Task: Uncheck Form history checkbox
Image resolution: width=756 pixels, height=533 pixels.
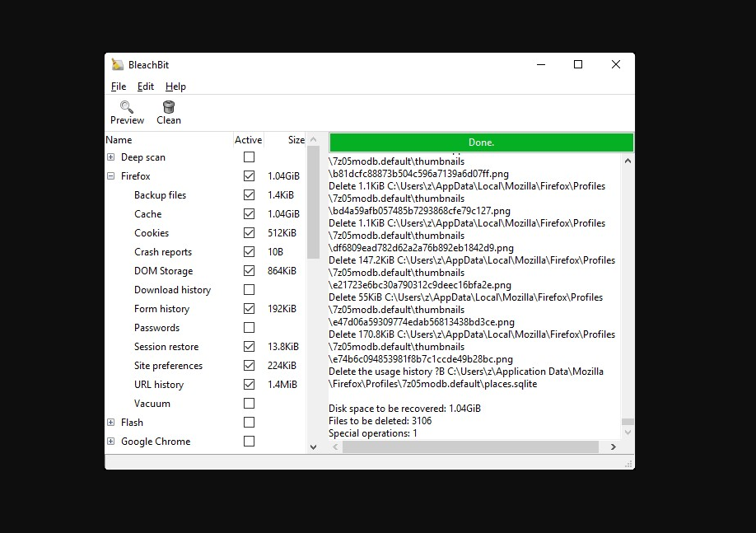Action: click(x=249, y=309)
